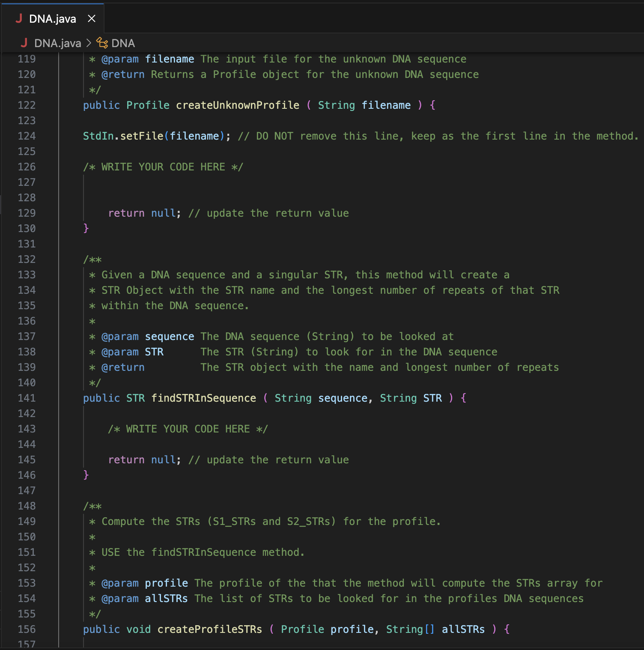This screenshot has height=650, width=644.
Task: Click the Java file icon on the DNA.java tab
Action: [18, 18]
